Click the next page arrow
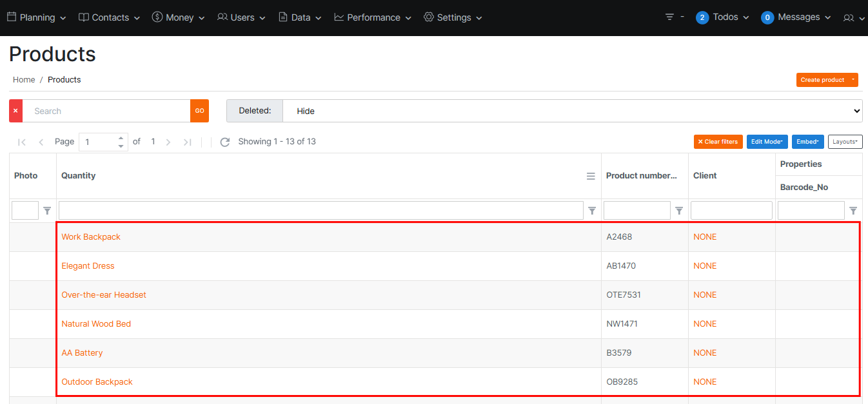Screen dimensions: 868x404 point(168,142)
